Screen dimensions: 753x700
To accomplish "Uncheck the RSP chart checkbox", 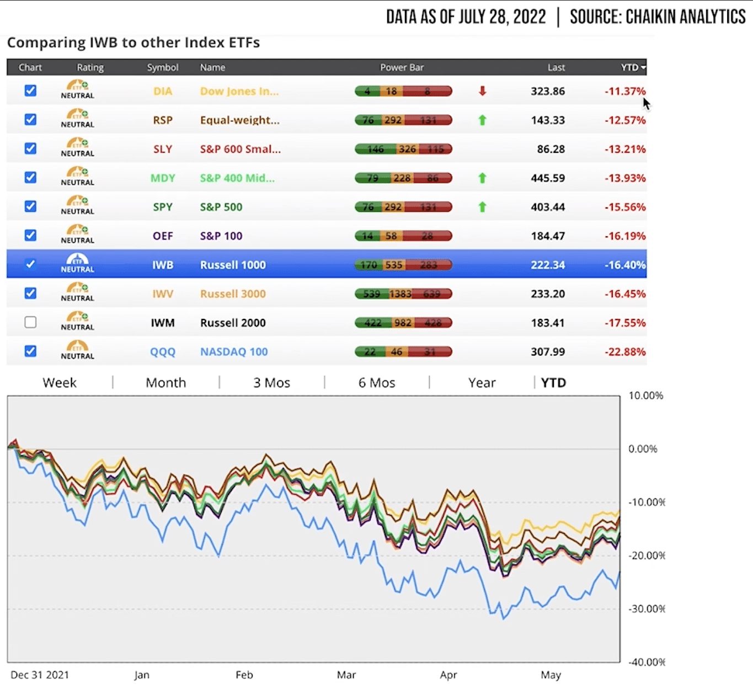I will click(30, 119).
